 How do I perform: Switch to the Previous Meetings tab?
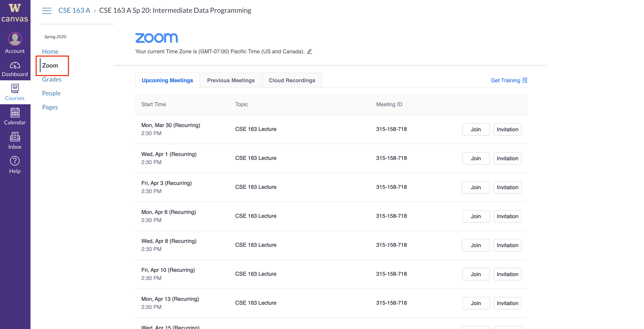tap(230, 80)
